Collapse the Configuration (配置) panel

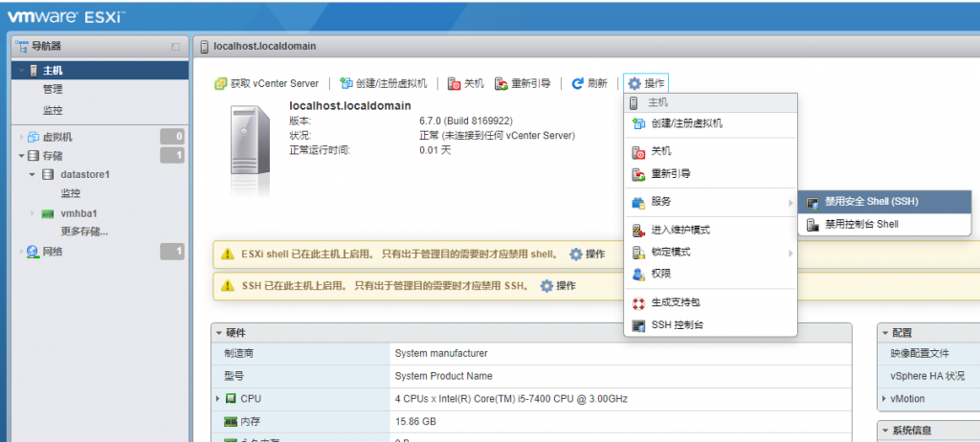click(x=885, y=333)
